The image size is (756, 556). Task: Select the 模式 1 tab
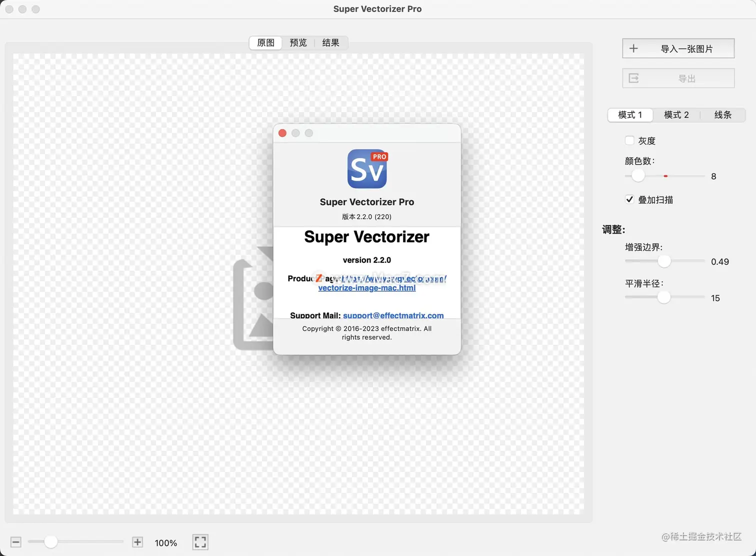pyautogui.click(x=630, y=115)
